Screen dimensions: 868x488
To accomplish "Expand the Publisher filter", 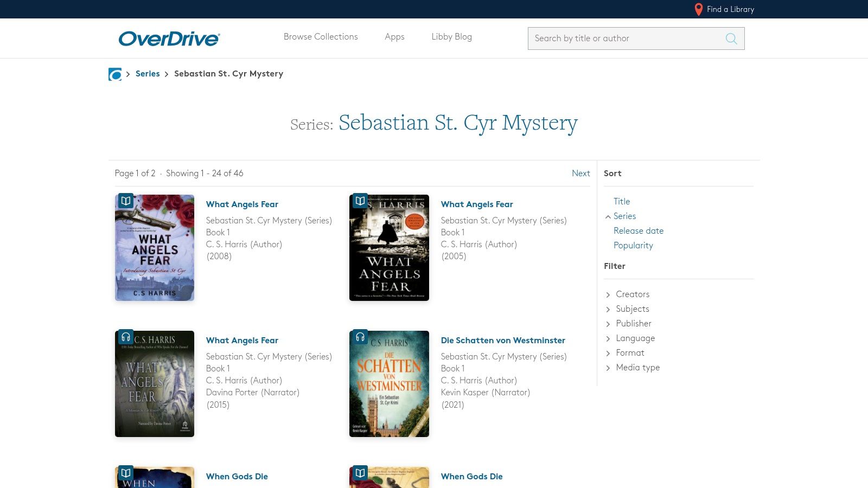I will (633, 324).
